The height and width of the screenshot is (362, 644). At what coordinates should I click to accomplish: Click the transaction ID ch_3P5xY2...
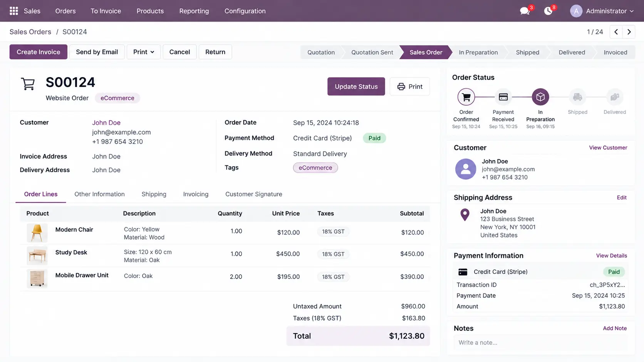[x=607, y=285]
